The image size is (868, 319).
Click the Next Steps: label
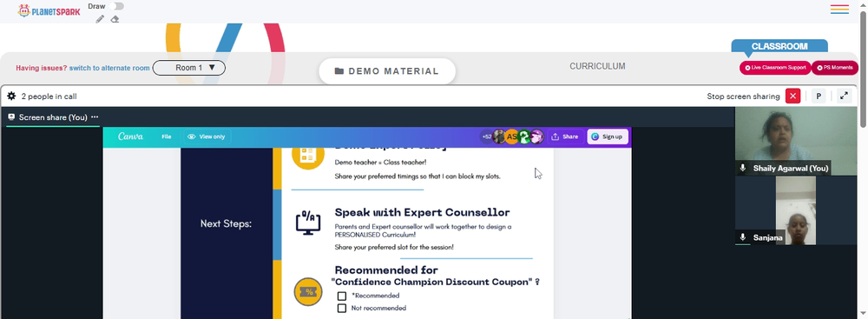tap(226, 224)
